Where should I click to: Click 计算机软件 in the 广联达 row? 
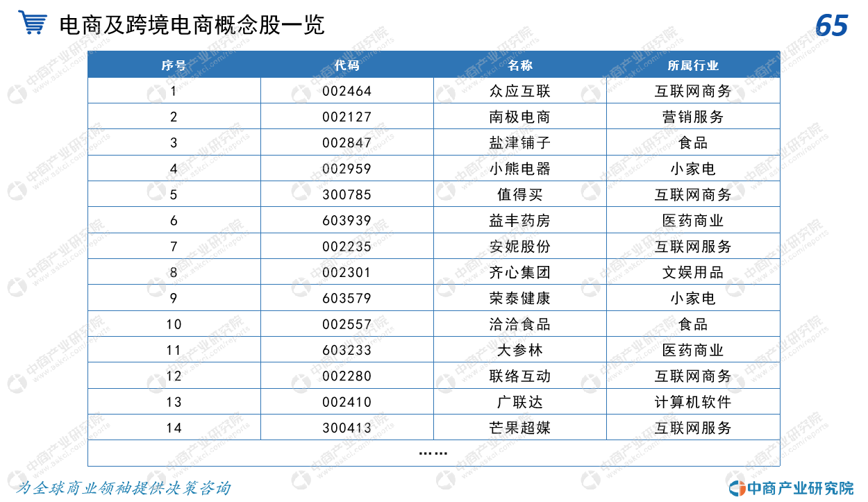693,402
